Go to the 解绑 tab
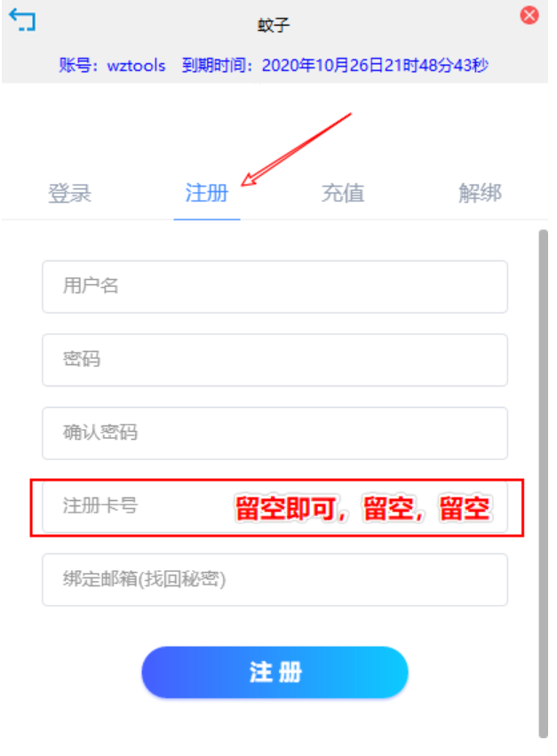 [480, 193]
